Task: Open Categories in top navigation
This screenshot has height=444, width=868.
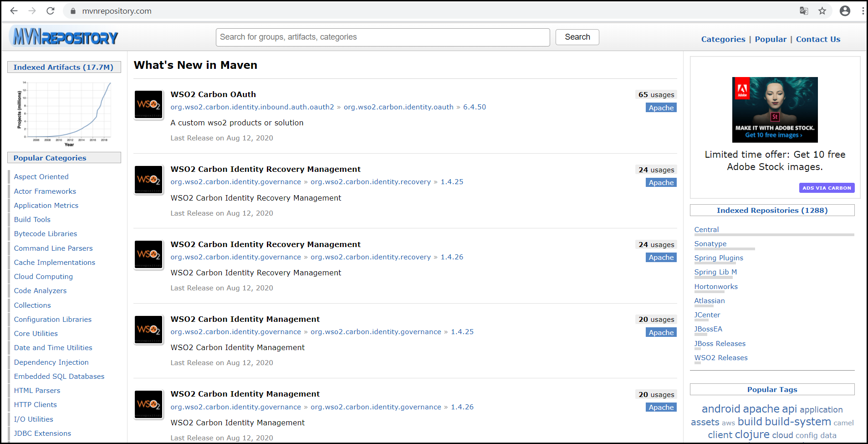Action: [x=723, y=39]
